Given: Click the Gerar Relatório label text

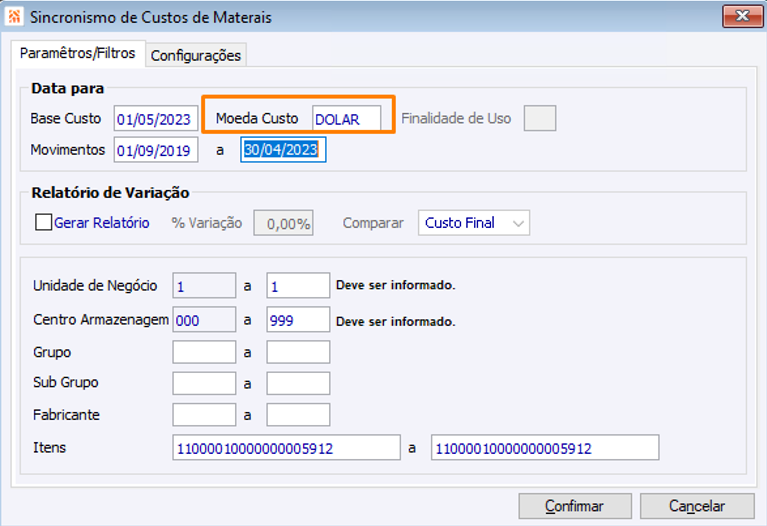Looking at the screenshot, I should [x=102, y=223].
